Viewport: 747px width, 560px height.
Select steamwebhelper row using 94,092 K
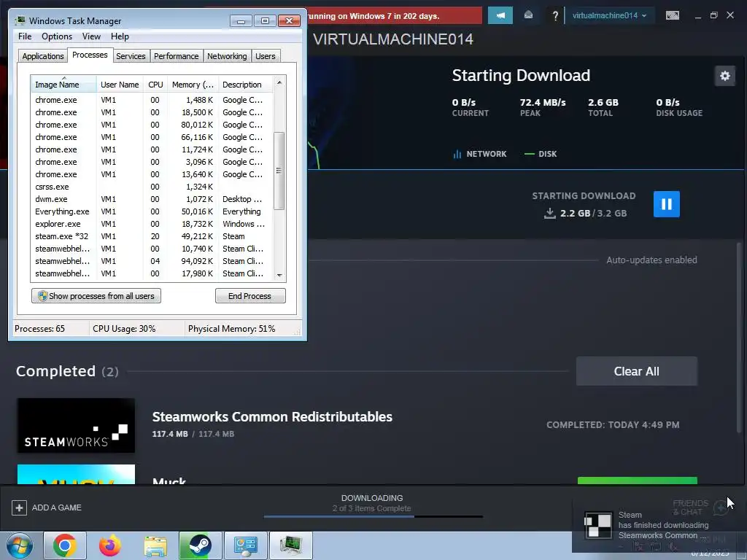coord(152,261)
